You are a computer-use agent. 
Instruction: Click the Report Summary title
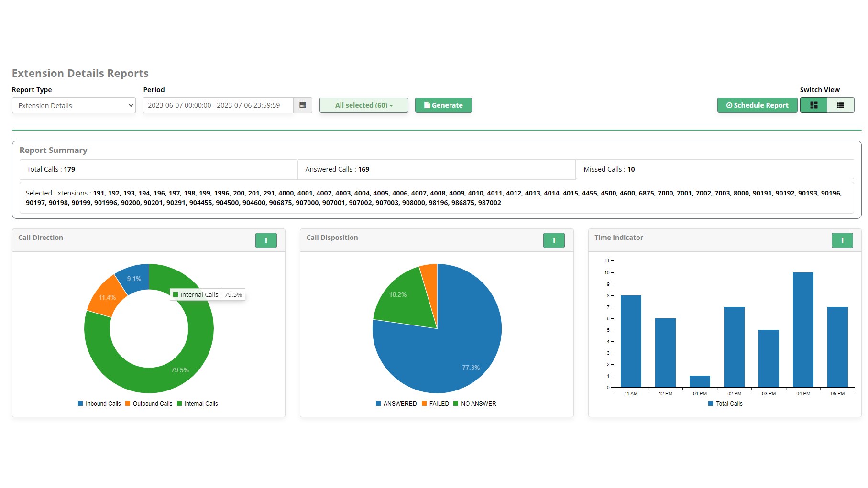54,150
